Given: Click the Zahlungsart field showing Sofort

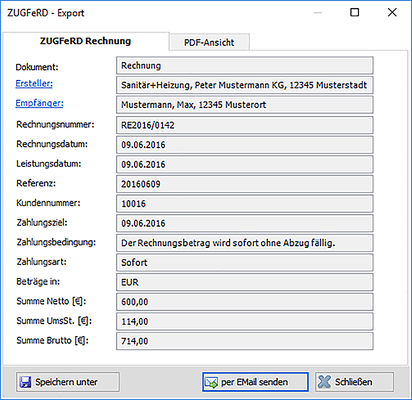Looking at the screenshot, I should pos(245,263).
